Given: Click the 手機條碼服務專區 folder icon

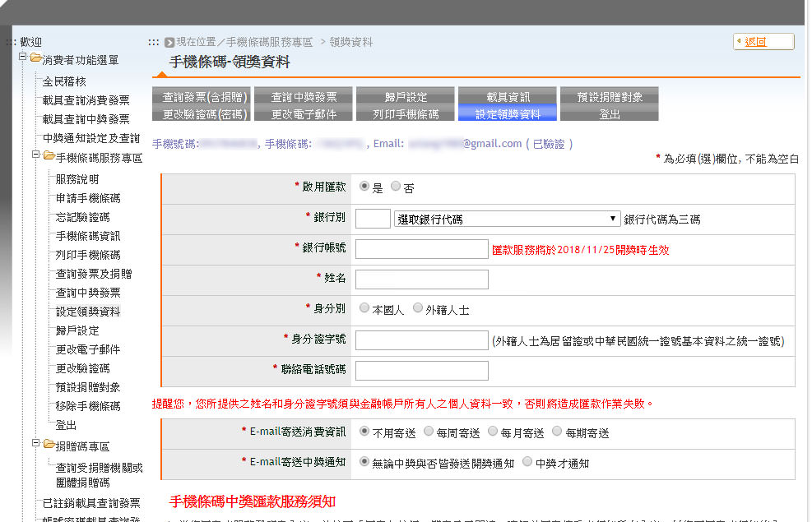Looking at the screenshot, I should [x=49, y=156].
